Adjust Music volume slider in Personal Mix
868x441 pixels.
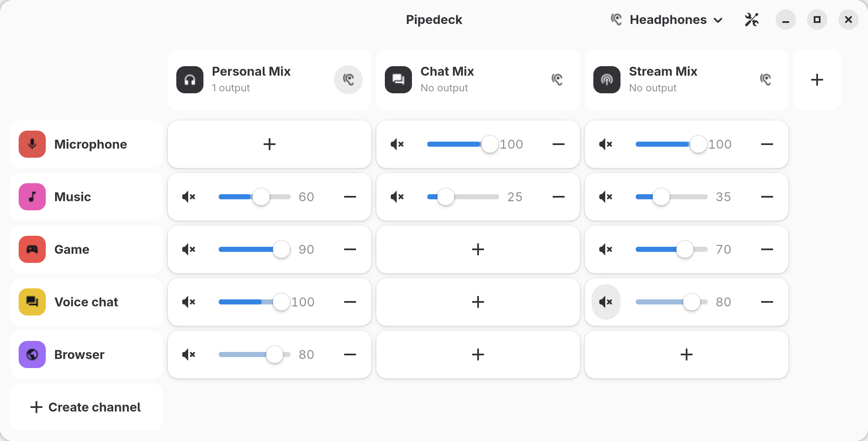coord(255,197)
